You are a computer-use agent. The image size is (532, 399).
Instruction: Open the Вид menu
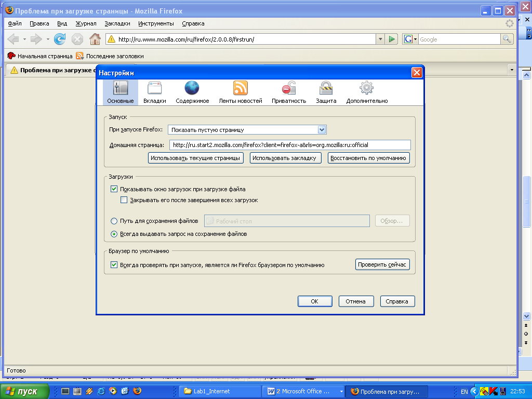(x=62, y=23)
